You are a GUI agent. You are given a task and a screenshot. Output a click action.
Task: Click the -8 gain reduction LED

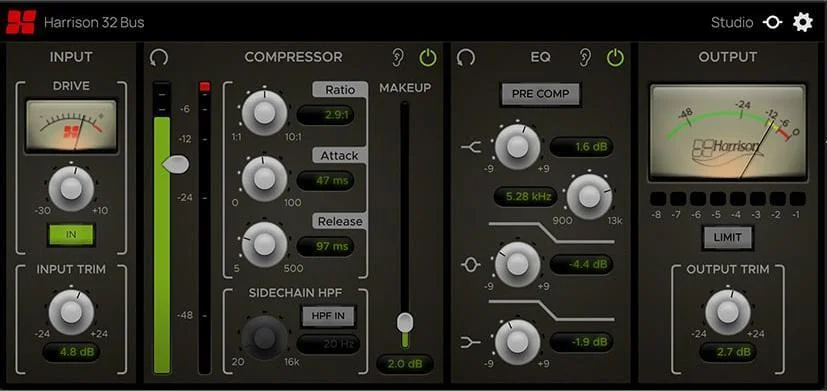(x=658, y=199)
